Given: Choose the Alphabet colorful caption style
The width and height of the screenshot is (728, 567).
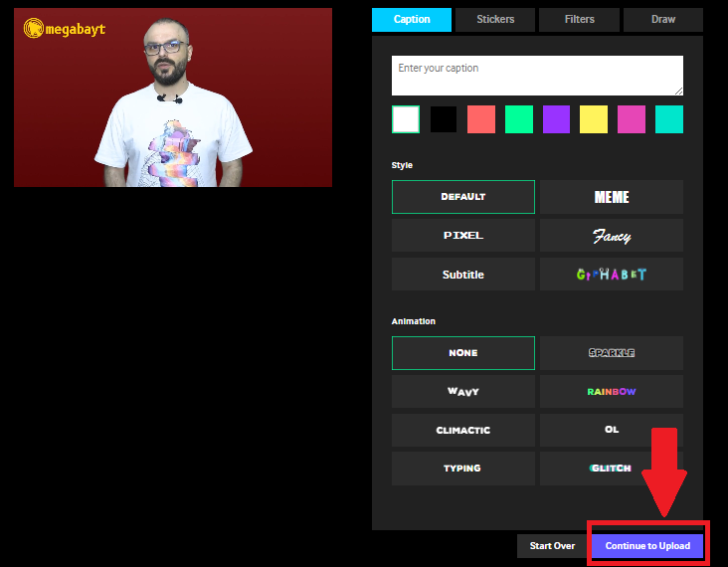Looking at the screenshot, I should click(x=612, y=275).
